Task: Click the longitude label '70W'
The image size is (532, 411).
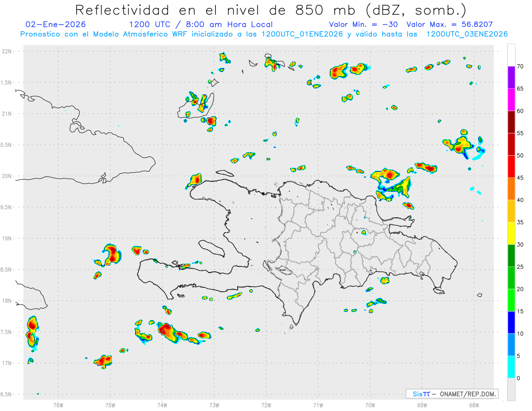Action: click(x=370, y=405)
